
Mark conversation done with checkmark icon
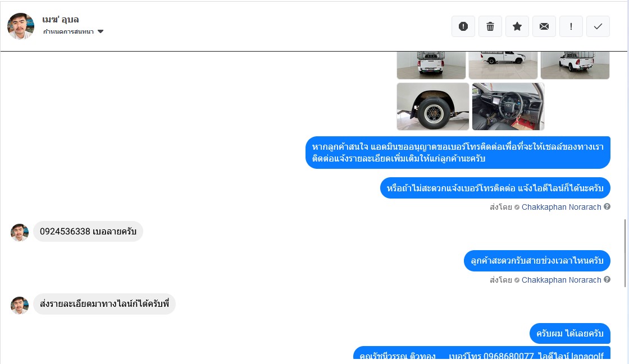pos(598,26)
